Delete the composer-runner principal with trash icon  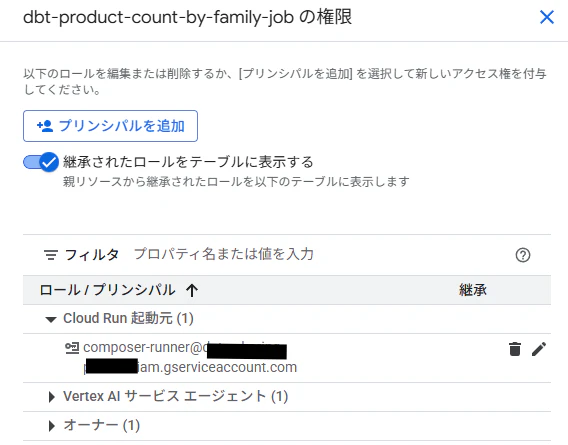515,349
